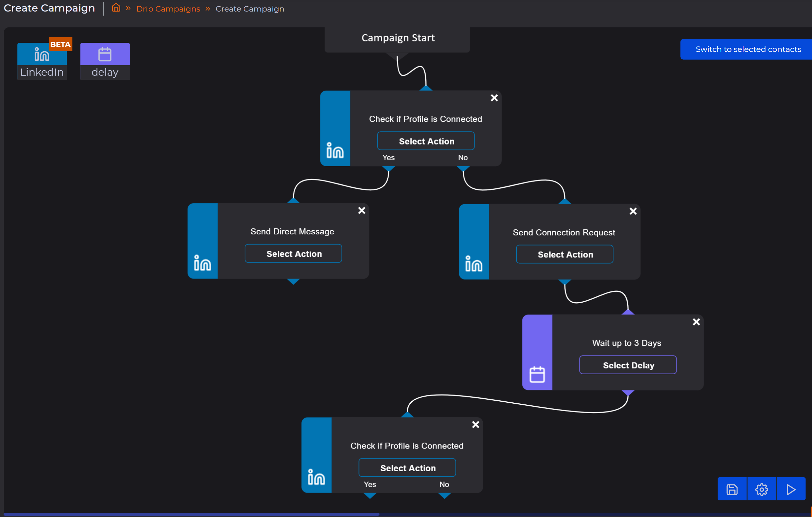Open Select Delay on the wait node

(628, 365)
